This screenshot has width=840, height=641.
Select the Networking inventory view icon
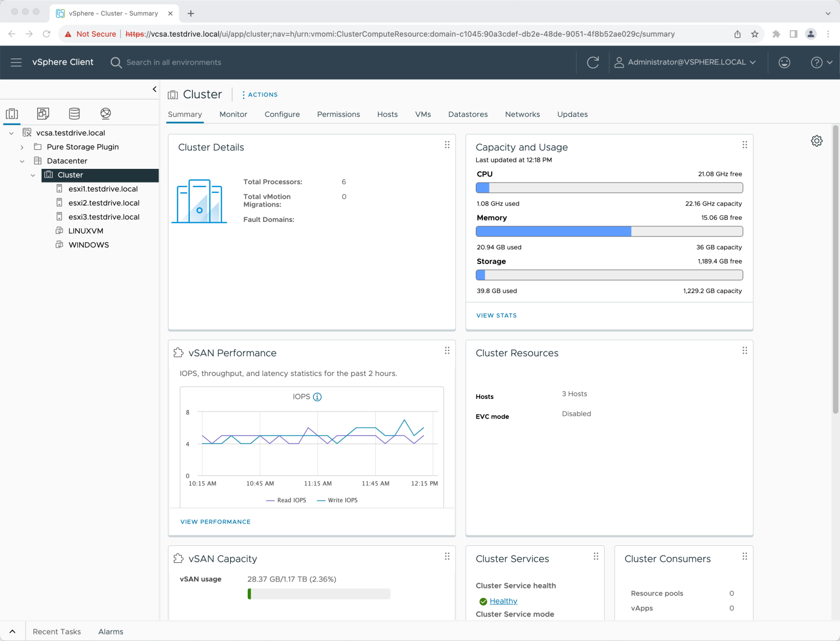pyautogui.click(x=106, y=113)
